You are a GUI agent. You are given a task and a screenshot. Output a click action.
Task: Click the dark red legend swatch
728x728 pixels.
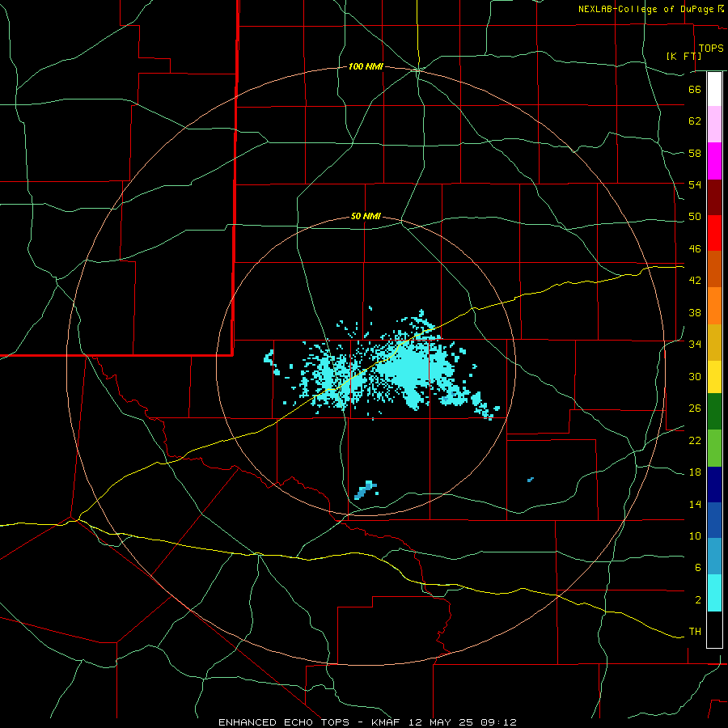(x=714, y=197)
